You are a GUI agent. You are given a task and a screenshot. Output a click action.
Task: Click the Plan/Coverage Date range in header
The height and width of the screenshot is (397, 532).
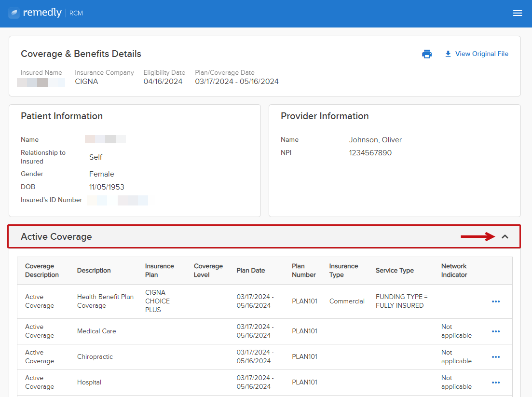(237, 82)
